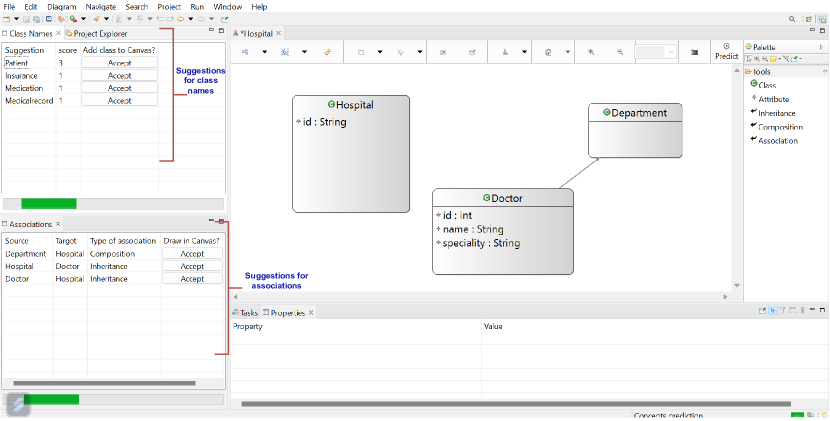Open the Filters dropdown arrow

pyautogui.click(x=419, y=52)
